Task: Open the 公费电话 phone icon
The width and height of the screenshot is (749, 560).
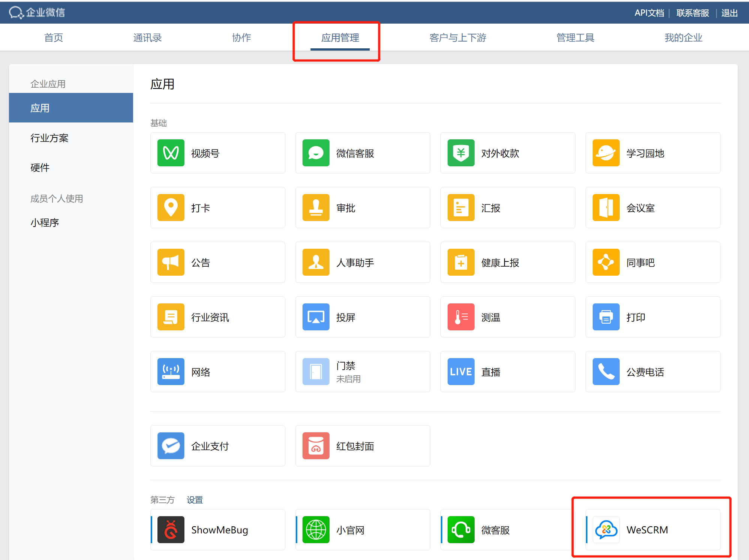Action: 606,372
